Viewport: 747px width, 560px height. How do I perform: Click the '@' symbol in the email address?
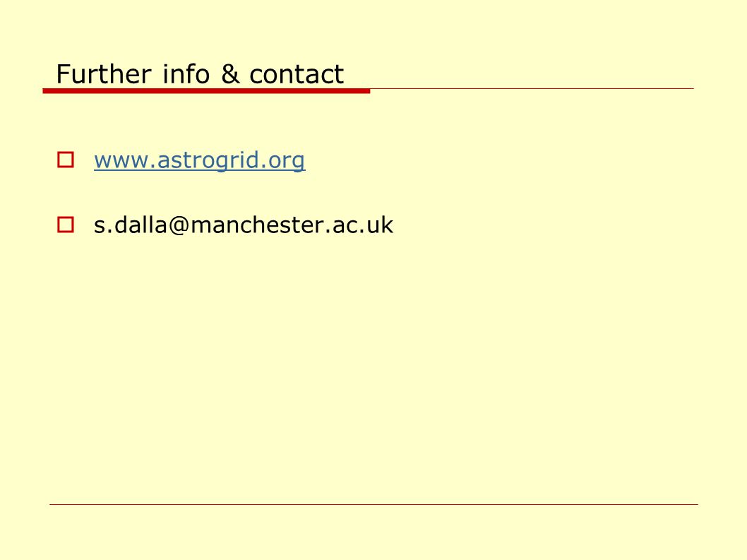[179, 225]
